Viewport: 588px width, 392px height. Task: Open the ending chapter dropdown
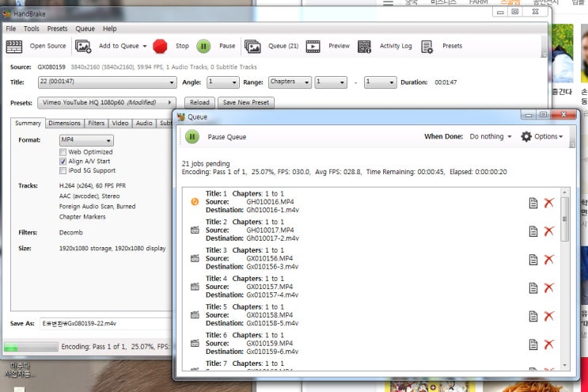point(380,82)
